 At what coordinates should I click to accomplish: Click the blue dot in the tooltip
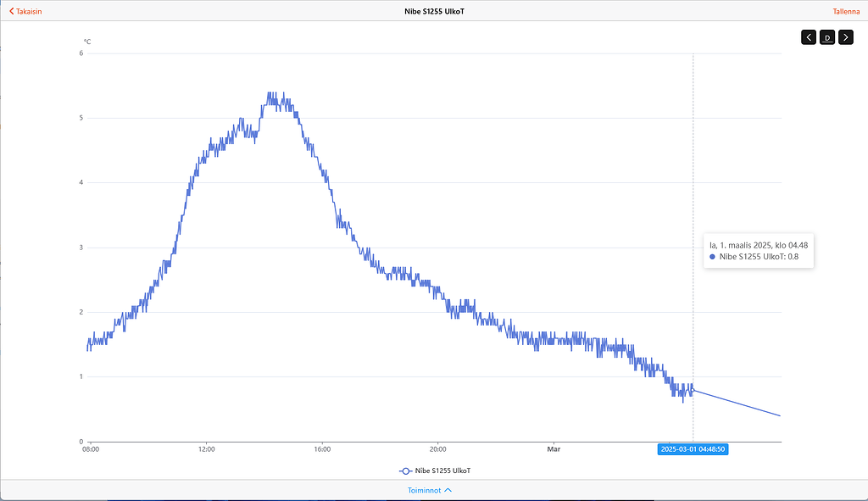tap(713, 256)
